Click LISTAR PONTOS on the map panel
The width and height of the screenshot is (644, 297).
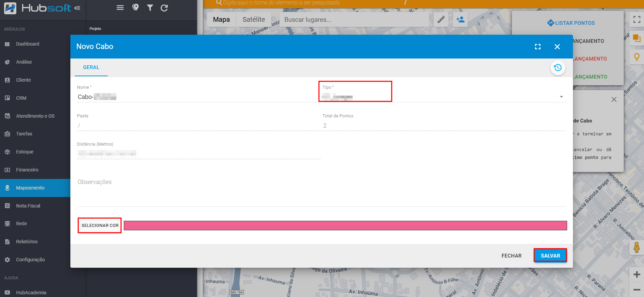pos(571,23)
